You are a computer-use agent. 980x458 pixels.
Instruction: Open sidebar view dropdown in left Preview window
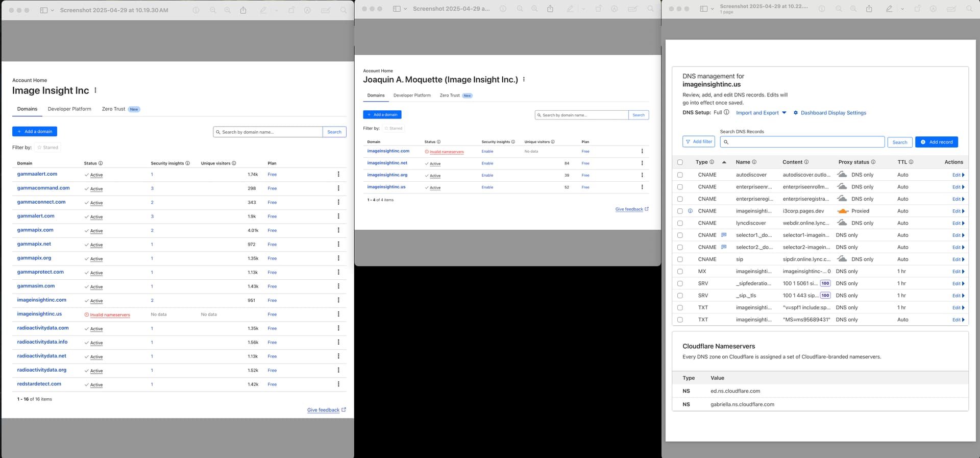point(52,10)
